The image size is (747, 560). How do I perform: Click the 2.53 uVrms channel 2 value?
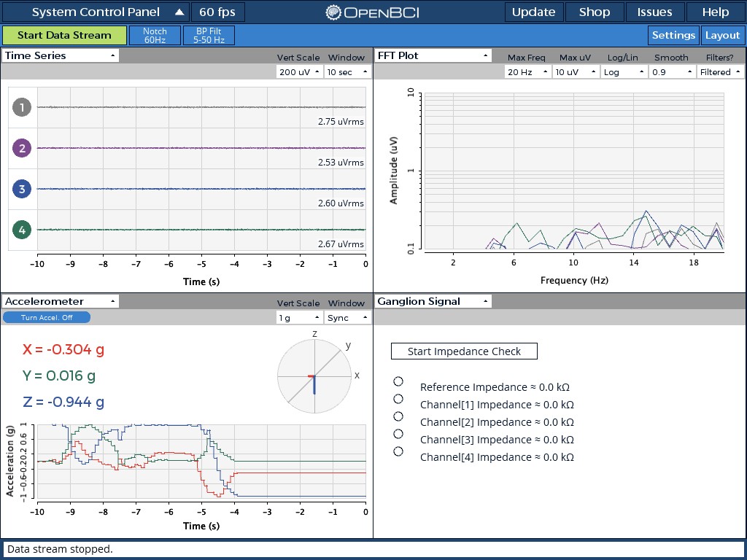pos(341,163)
